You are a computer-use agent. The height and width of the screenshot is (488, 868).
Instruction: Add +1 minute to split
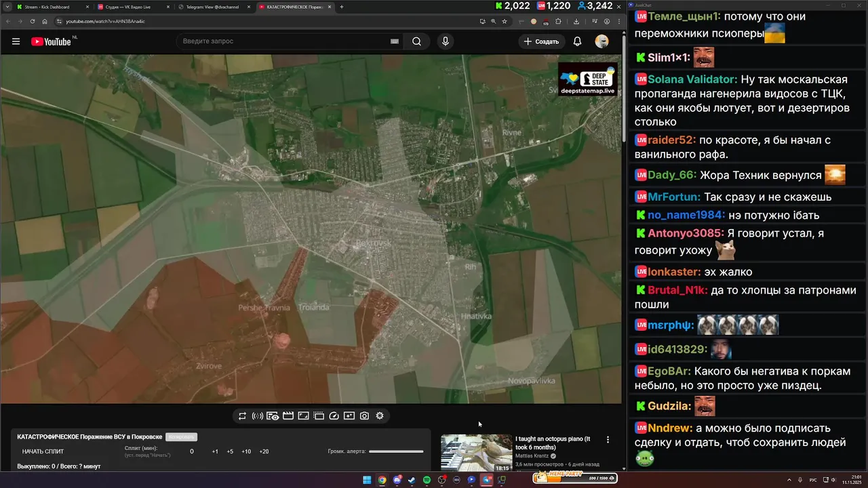215,451
